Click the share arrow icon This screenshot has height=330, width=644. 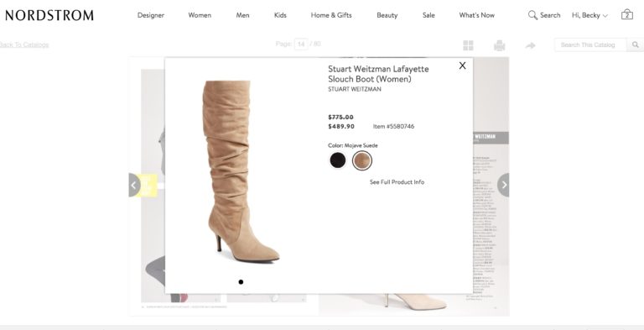(530, 45)
